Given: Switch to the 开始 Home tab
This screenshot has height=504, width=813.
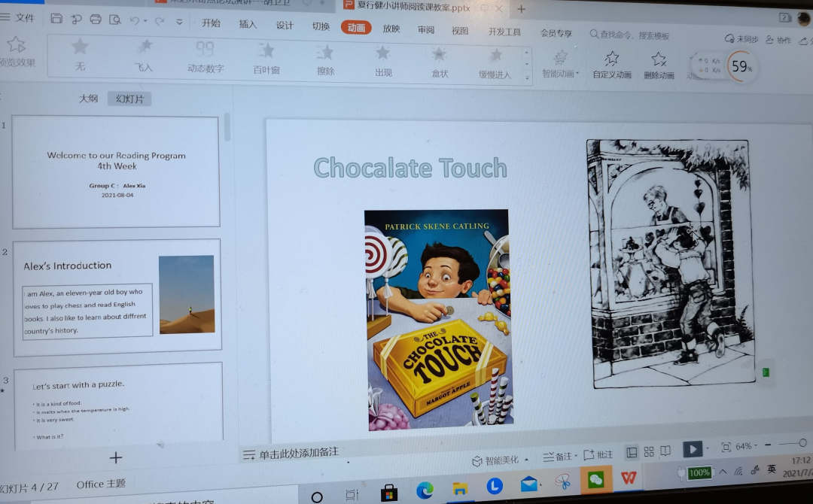Looking at the screenshot, I should (x=211, y=23).
